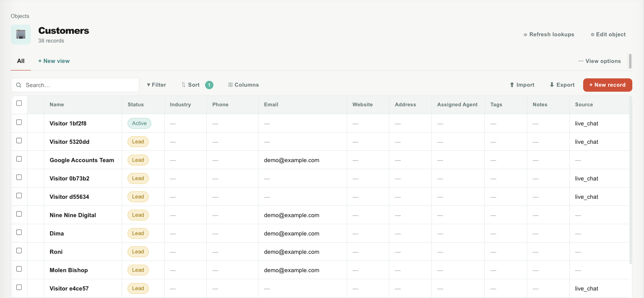
Task: Open the Nine Nine Digital record
Action: (x=73, y=215)
